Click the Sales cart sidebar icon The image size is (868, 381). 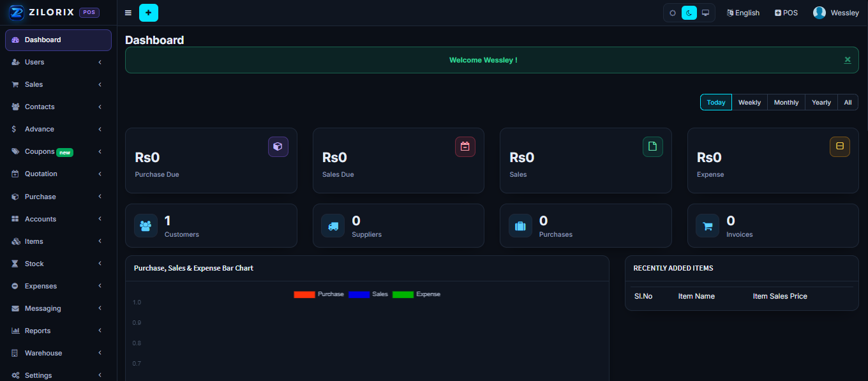tap(15, 84)
